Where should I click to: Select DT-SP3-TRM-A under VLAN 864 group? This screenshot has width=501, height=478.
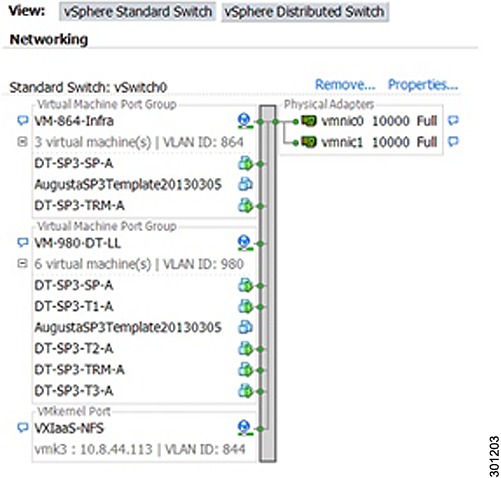pos(79,206)
